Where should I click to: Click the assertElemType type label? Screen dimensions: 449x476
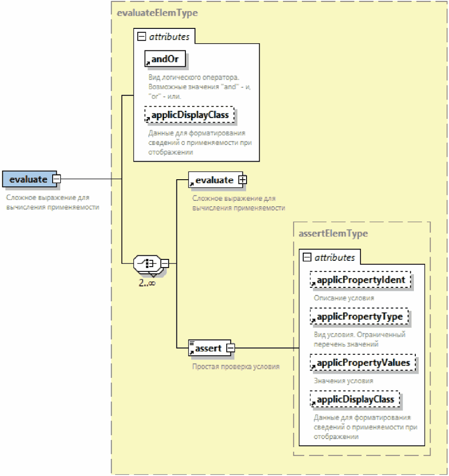(x=333, y=233)
